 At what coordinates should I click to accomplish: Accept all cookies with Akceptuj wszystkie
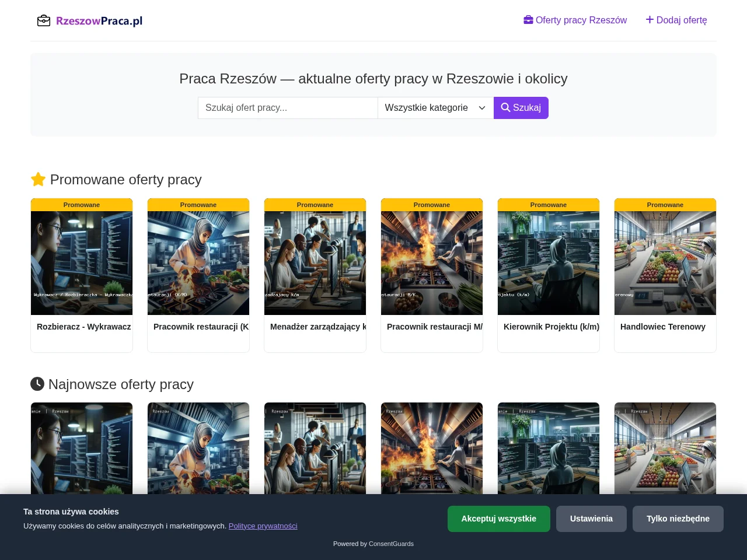coord(499,519)
